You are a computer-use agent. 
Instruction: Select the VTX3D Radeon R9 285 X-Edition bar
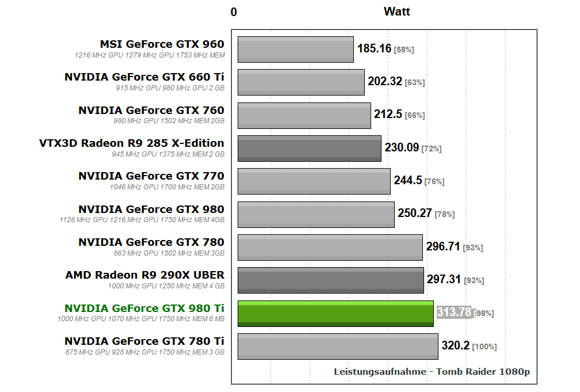pos(309,149)
